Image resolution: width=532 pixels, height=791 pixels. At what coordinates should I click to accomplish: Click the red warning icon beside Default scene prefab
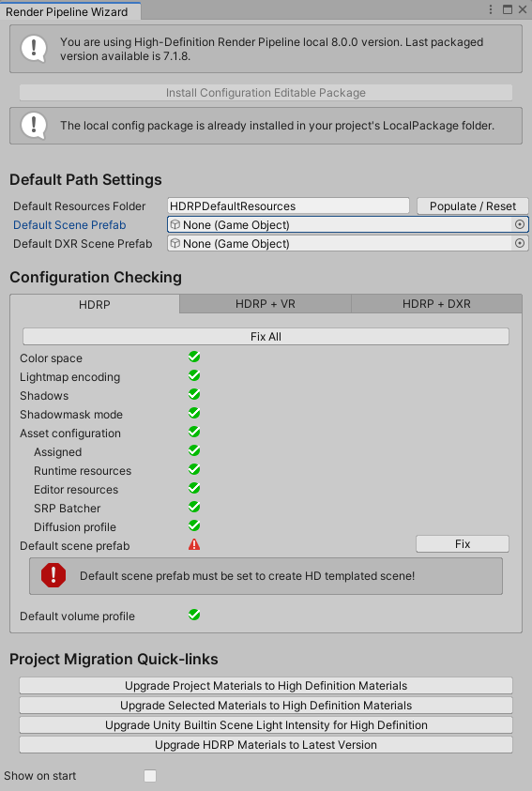tap(194, 544)
